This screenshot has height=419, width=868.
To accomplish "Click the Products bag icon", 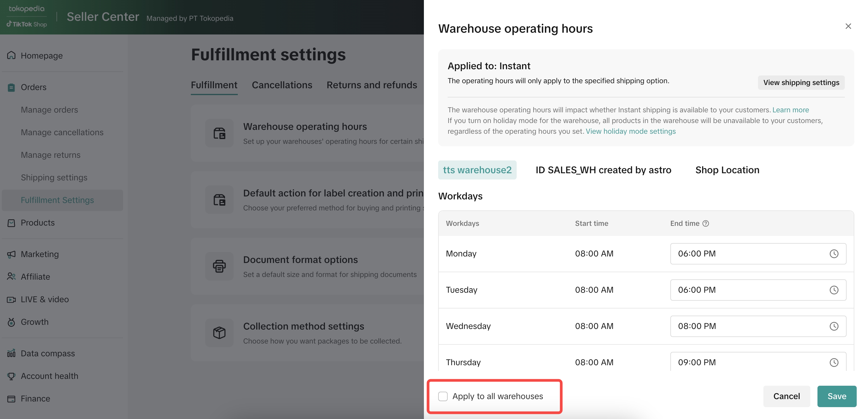I will coord(12,223).
